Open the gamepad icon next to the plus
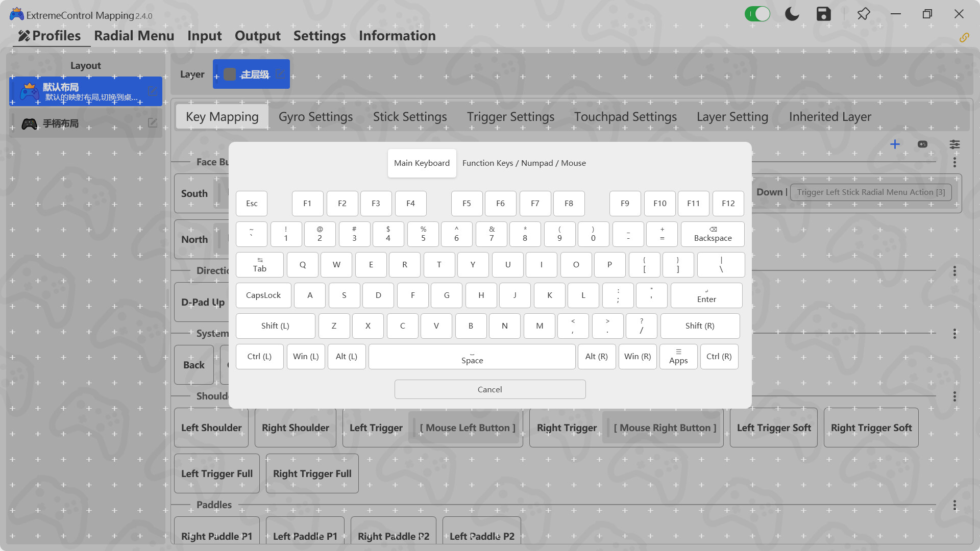 (923, 144)
